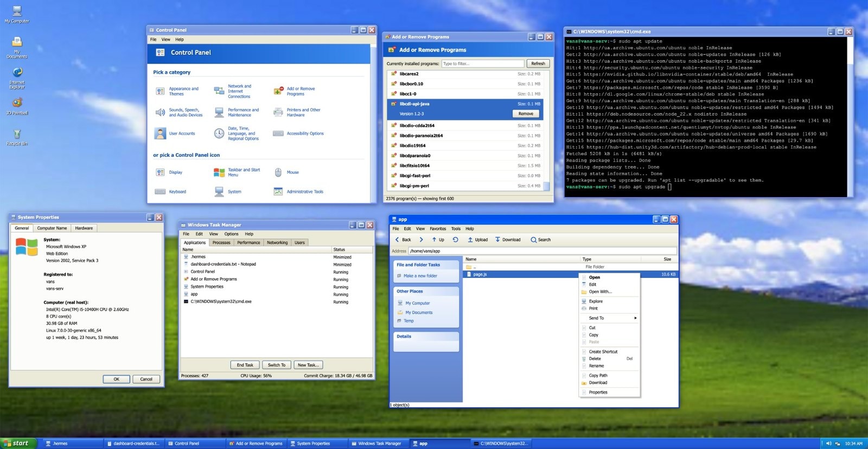Select dashboard-credentials.txt - Notepad task row
Screen dimensions: 868x449
pyautogui.click(x=277, y=264)
